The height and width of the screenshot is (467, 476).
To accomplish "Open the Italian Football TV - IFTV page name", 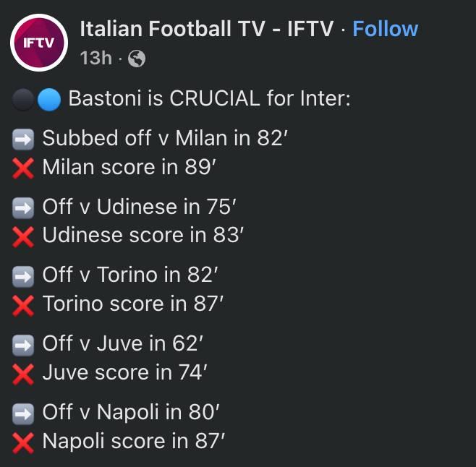I will pos(206,29).
